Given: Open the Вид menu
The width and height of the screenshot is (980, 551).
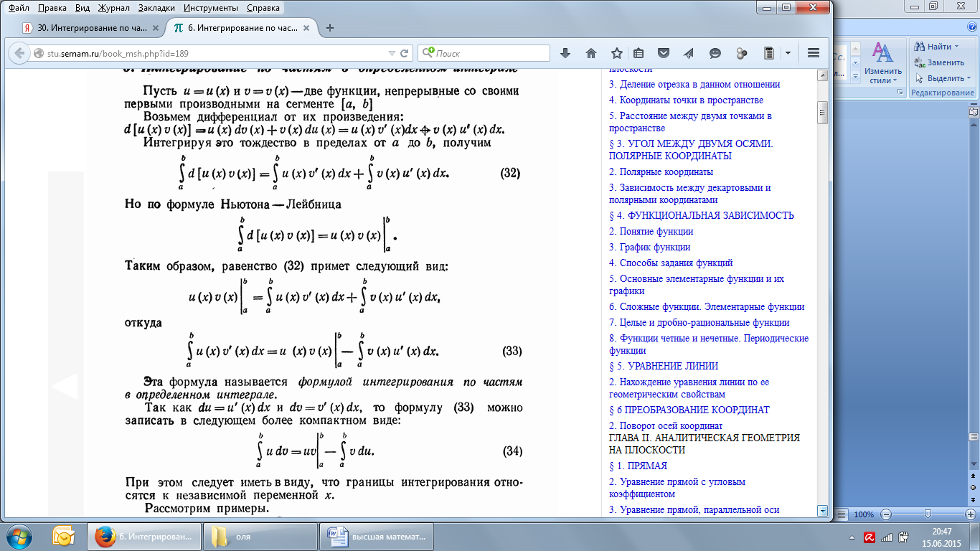Looking at the screenshot, I should pos(83,9).
